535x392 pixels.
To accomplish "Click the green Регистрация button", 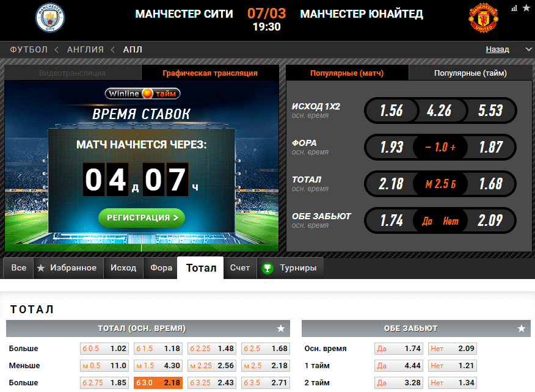I will pyautogui.click(x=142, y=217).
